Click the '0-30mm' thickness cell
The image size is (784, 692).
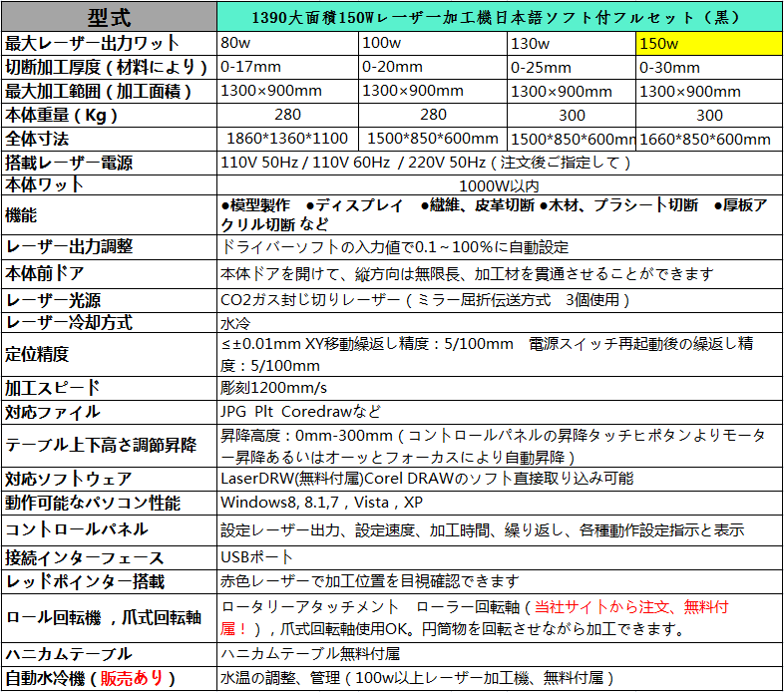708,67
